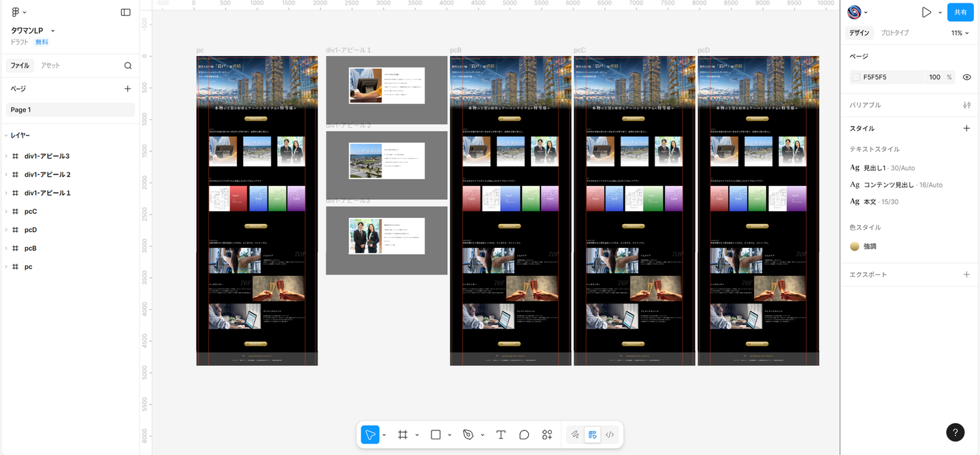Select the Rectangle shape tool
Screen dimensions: 980x455
click(436, 435)
